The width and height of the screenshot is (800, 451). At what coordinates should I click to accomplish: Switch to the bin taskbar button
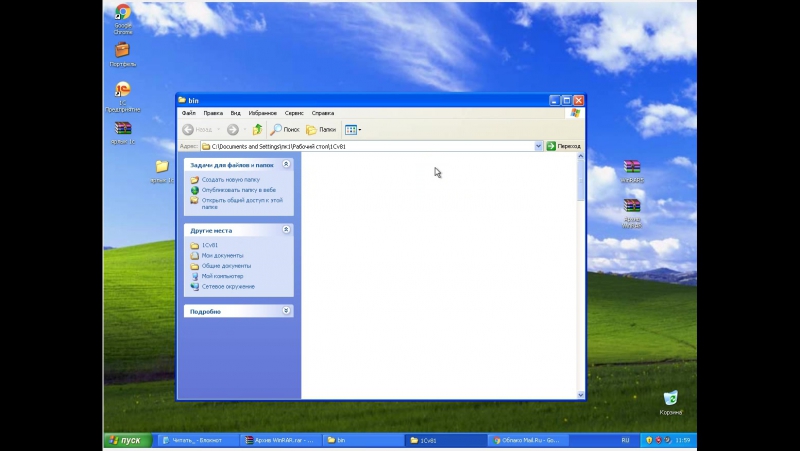click(364, 440)
